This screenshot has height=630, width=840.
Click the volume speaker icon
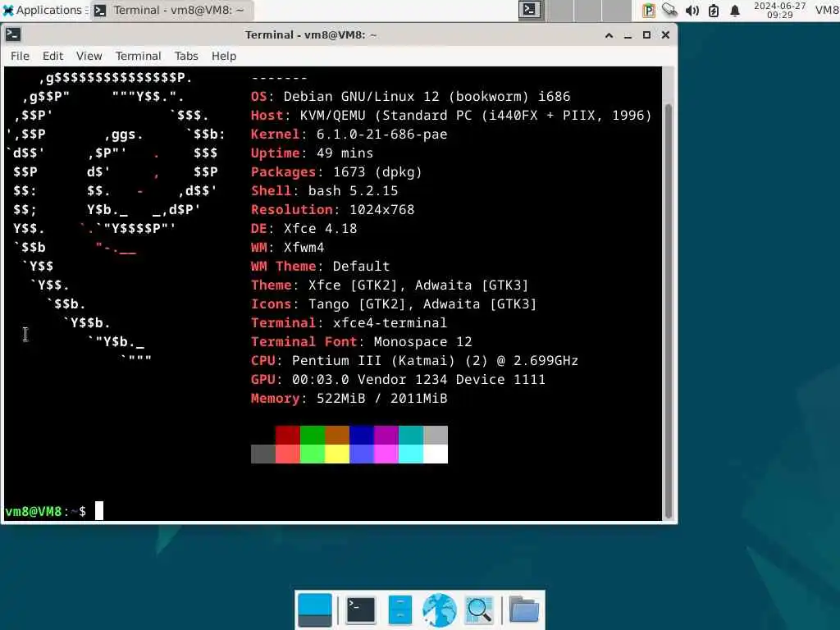692,10
